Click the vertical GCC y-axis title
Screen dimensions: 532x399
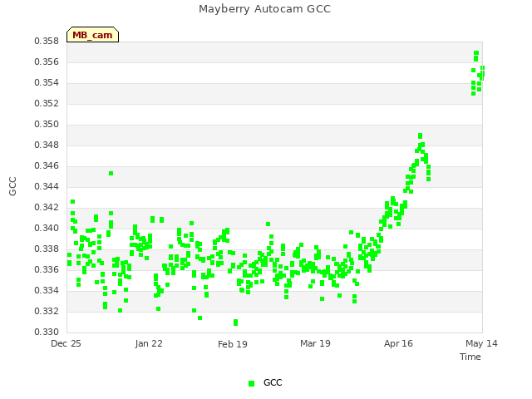tap(12, 186)
